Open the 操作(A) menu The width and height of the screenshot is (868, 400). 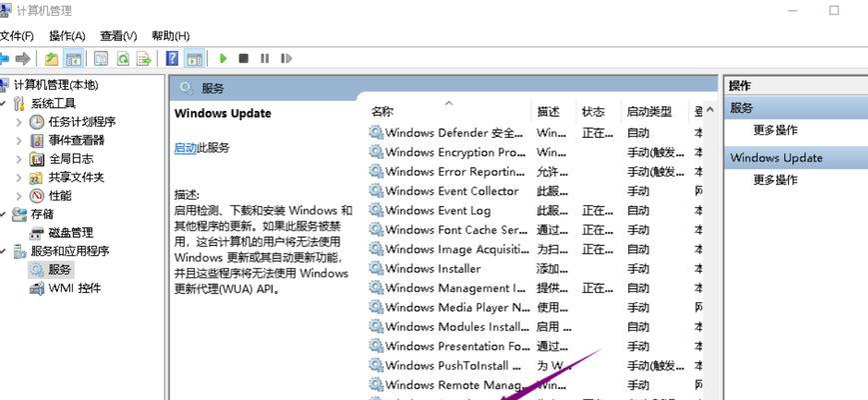coord(67,36)
